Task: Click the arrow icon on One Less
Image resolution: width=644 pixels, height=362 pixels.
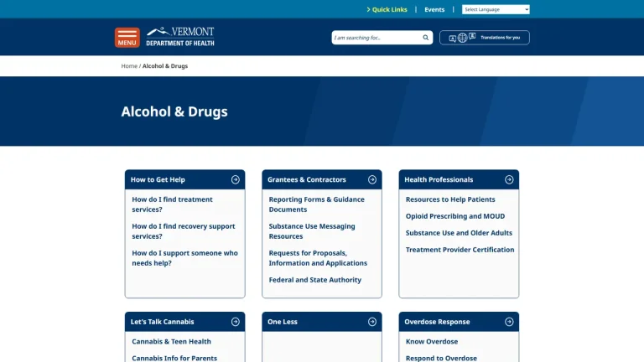Action: 372,322
